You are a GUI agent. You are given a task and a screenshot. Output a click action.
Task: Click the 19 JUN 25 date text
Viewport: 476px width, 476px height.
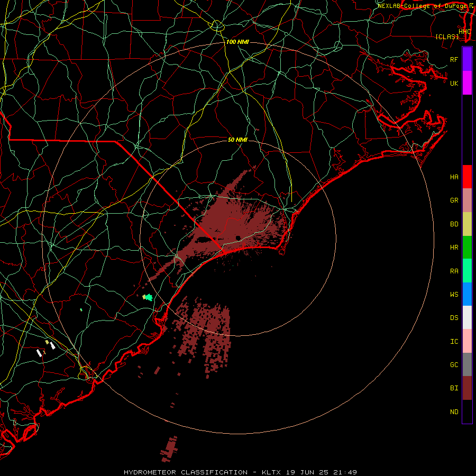[x=307, y=472]
